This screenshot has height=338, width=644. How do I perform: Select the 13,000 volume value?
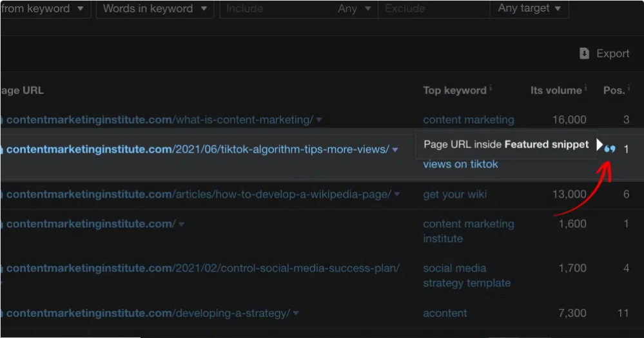pos(569,194)
